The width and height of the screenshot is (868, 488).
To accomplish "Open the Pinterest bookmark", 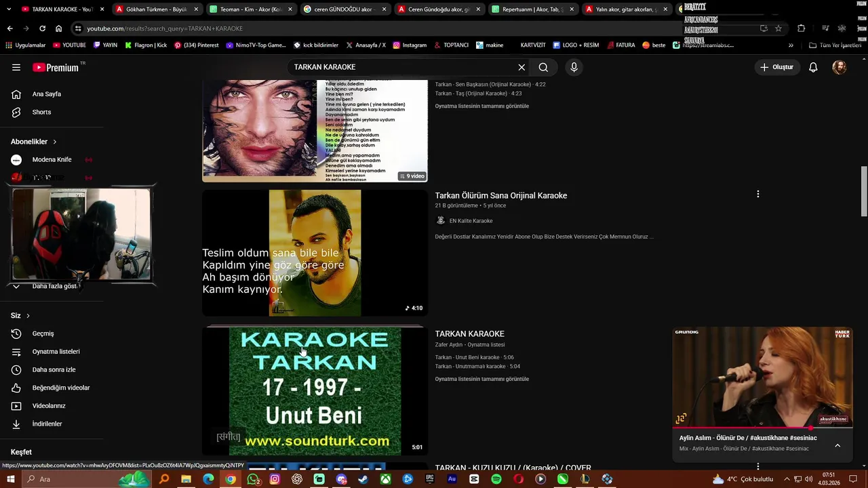I will [197, 45].
